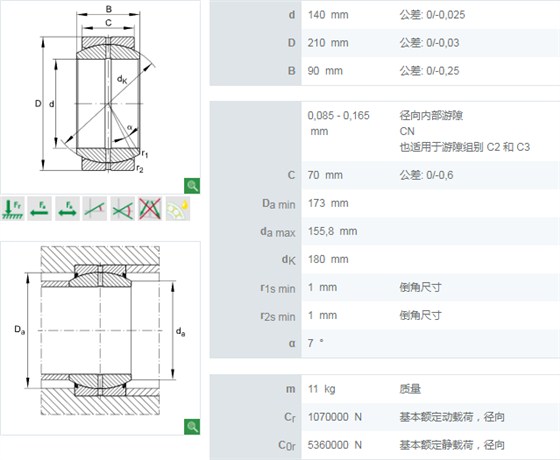The width and height of the screenshot is (560, 460).
Task: Select the r1s min value 1 mm
Action: coord(322,287)
